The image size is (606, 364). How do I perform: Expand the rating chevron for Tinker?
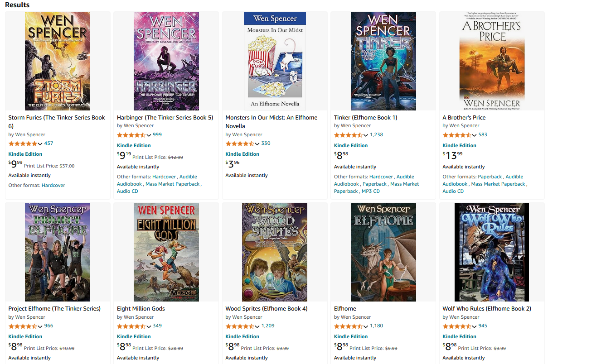tap(366, 135)
